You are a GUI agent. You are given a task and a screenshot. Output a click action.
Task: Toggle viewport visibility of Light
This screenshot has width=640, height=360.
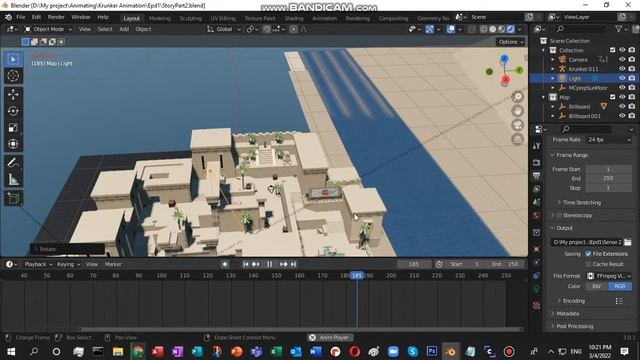622,78
